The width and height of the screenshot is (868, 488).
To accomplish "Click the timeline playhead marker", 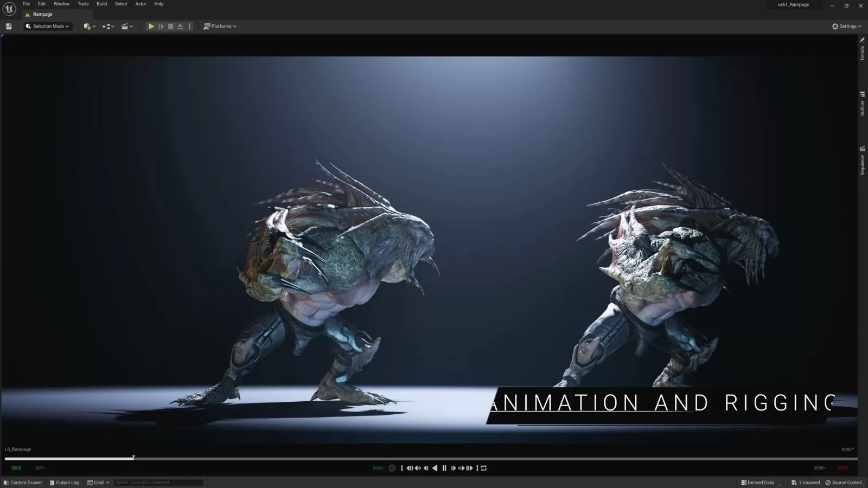I will (x=133, y=458).
